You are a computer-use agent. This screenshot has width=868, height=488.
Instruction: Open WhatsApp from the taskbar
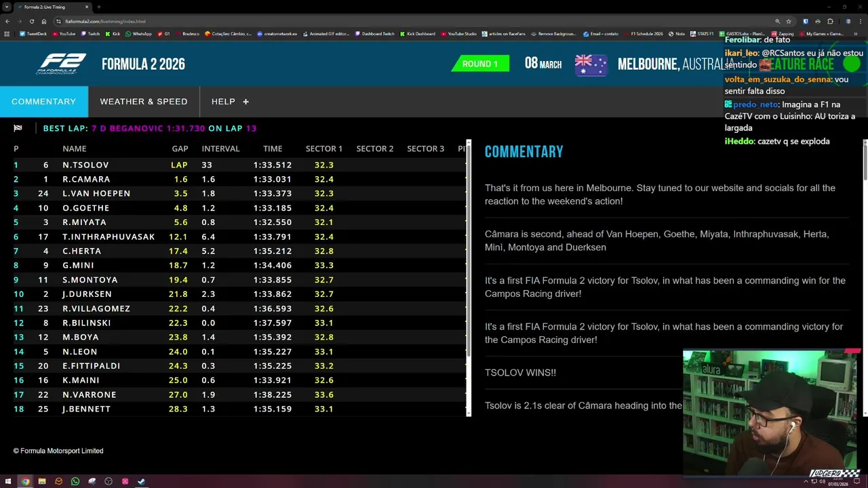click(75, 482)
